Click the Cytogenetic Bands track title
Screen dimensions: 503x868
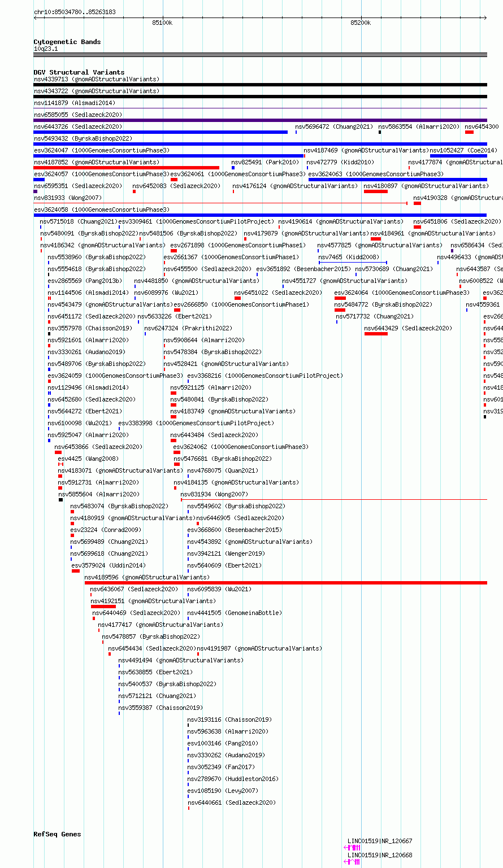pos(67,42)
